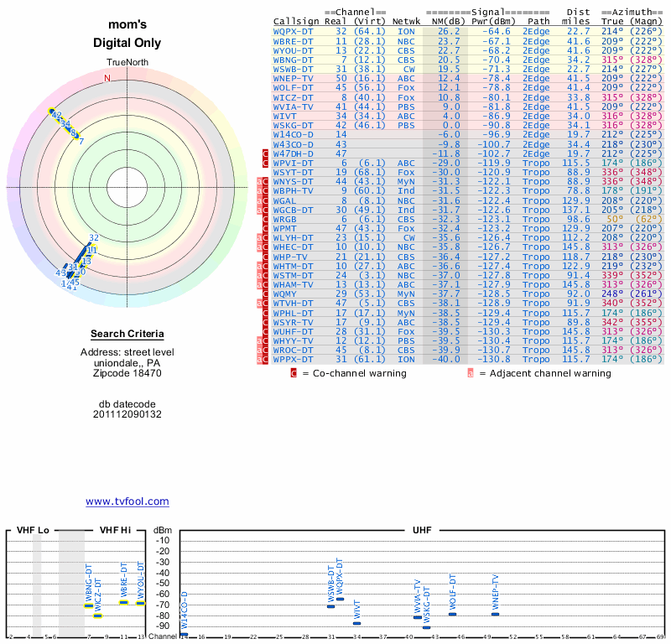This screenshot has height=644, width=671.
Task: Click the WNEP-TV callsign row entry
Action: click(x=294, y=78)
